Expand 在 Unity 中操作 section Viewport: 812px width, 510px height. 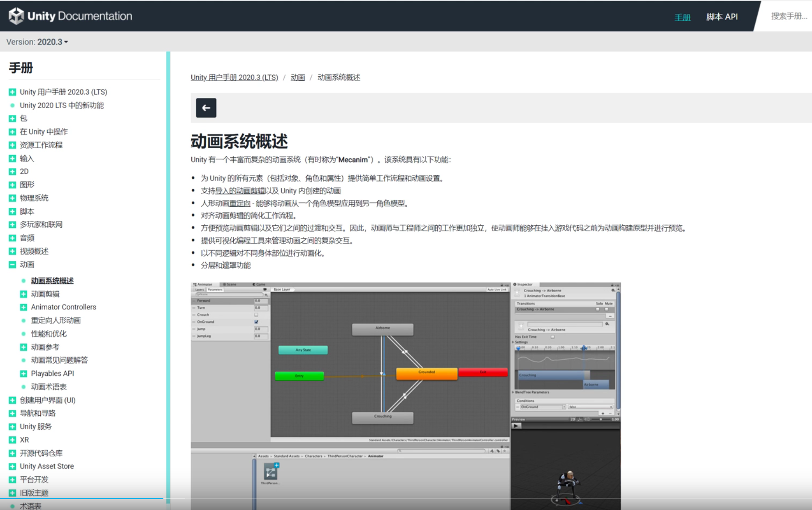(x=12, y=132)
